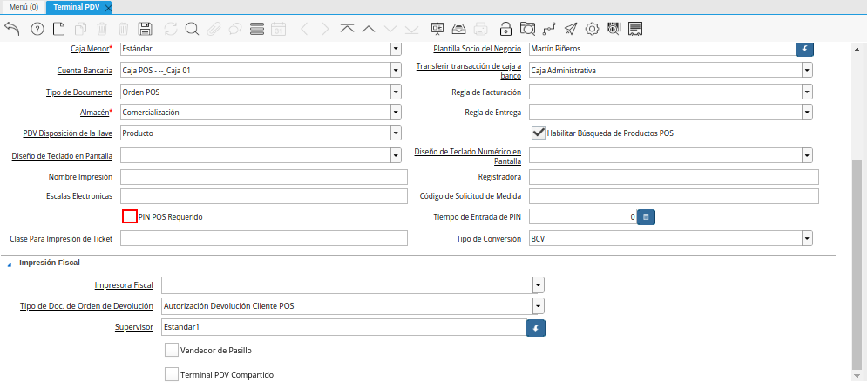The width and height of the screenshot is (868, 383).
Task: Open the Cuenta Bancaria dropdown arrow
Action: pos(396,71)
